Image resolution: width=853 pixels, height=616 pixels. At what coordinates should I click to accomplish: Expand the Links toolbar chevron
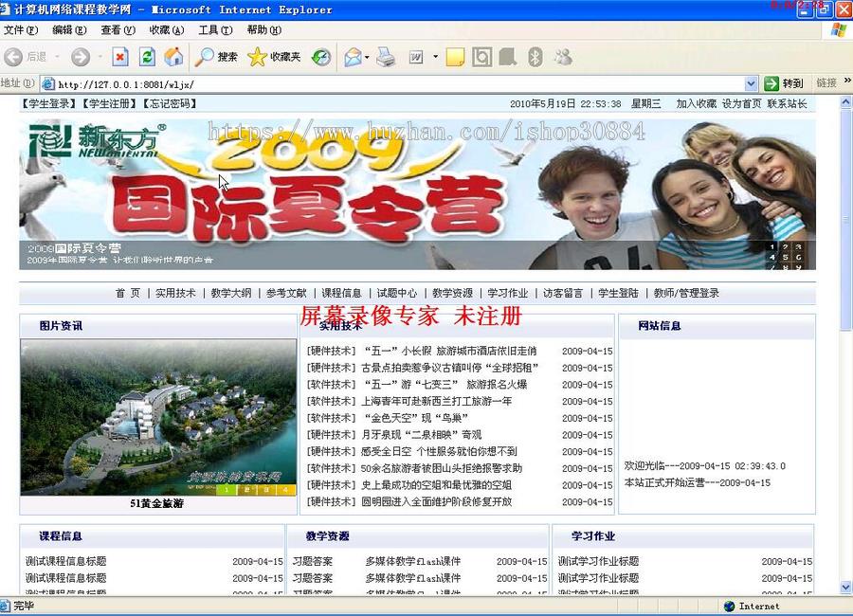point(847,82)
